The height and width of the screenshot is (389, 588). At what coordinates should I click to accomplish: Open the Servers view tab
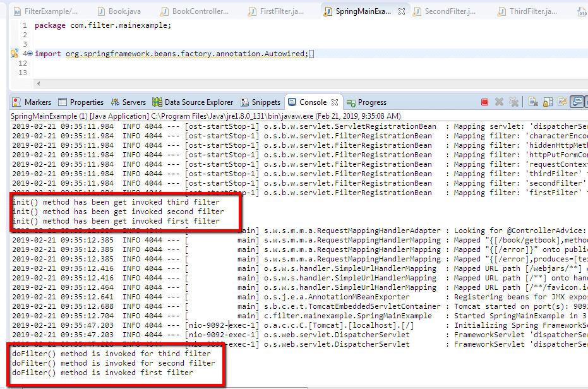point(128,102)
